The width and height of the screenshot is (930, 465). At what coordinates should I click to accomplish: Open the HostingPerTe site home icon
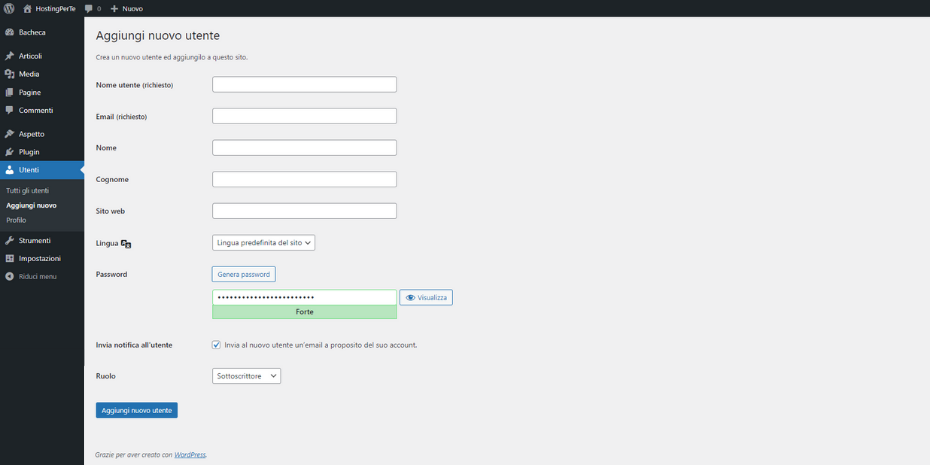click(28, 8)
